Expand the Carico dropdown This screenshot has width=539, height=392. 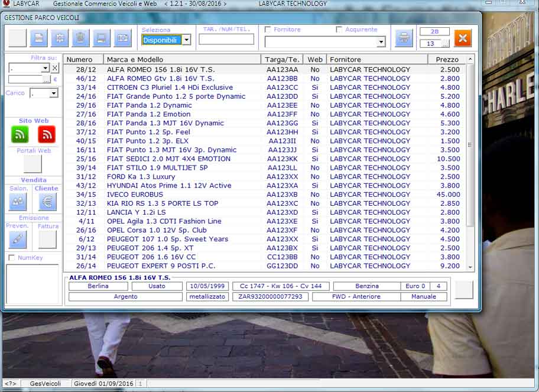pos(54,93)
